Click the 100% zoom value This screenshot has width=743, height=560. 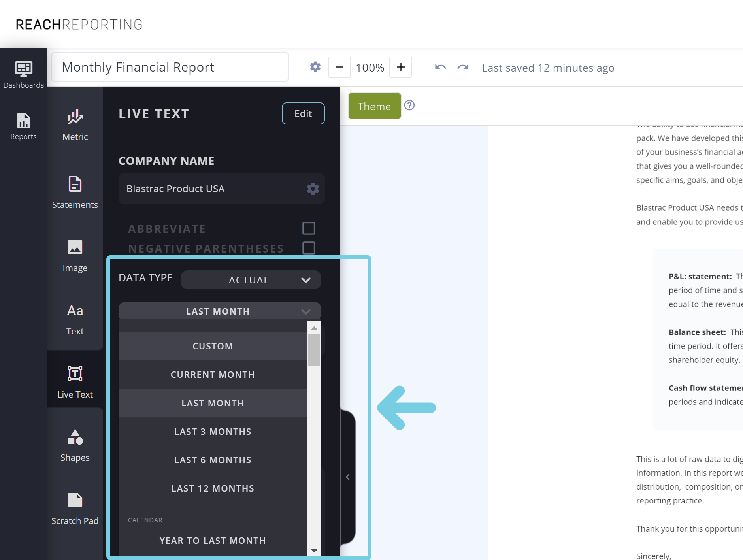[370, 68]
